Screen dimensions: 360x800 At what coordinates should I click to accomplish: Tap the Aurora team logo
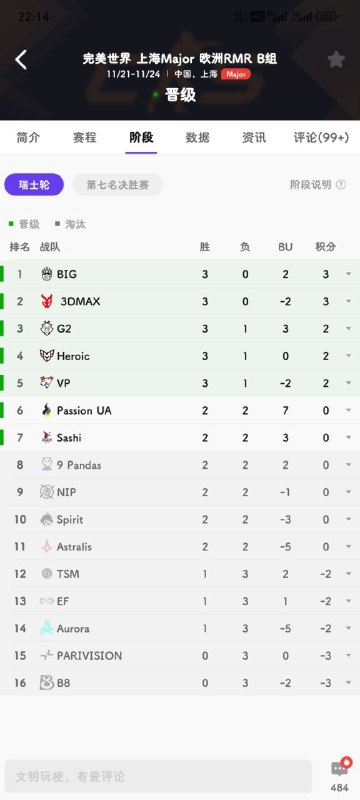(47, 628)
